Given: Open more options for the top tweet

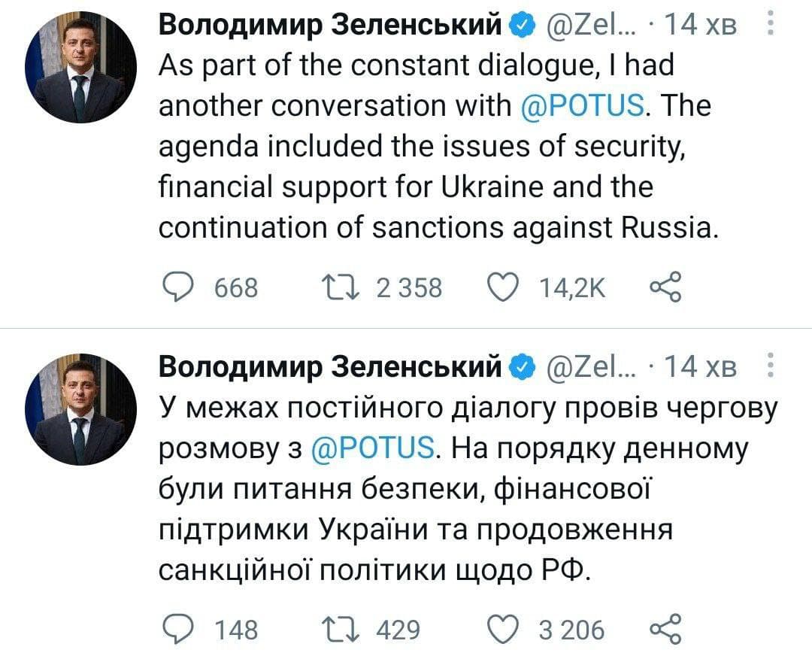Looking at the screenshot, I should click(x=769, y=26).
